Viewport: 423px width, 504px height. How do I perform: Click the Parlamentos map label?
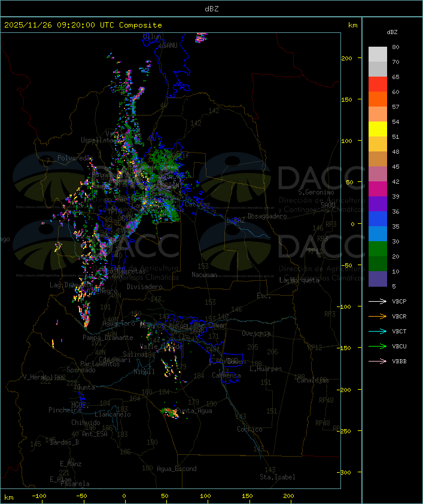point(100,364)
